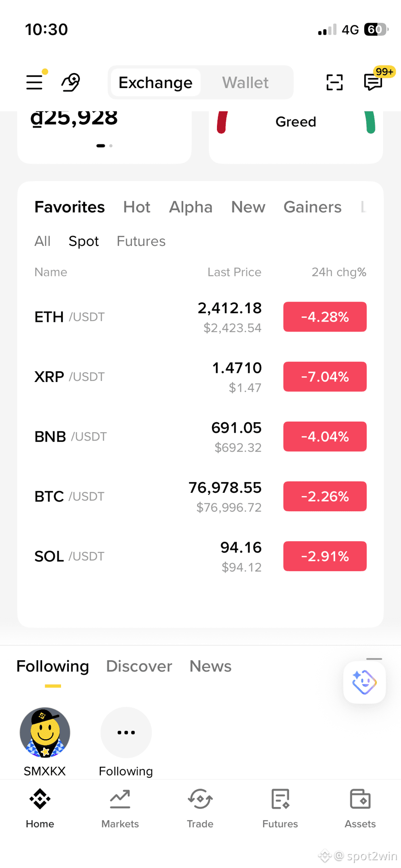This screenshot has width=401, height=868.
Task: Expand the Following more ellipsis circle
Action: 126,732
